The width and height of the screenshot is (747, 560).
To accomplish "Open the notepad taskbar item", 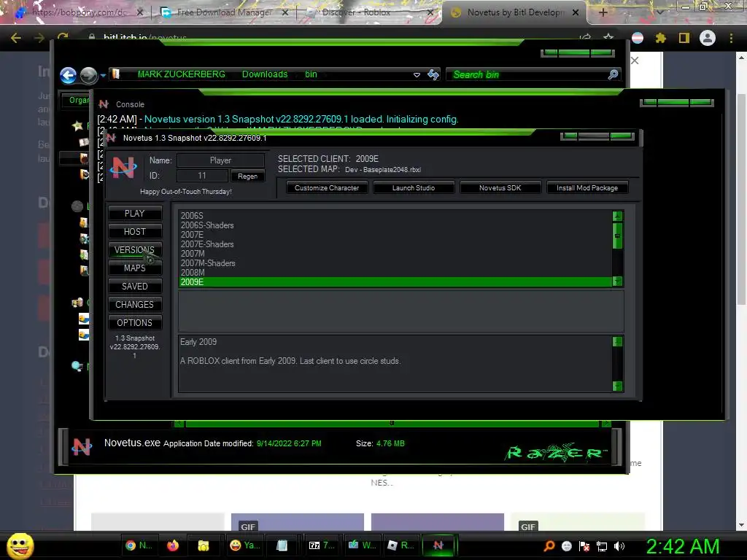I will click(282, 545).
